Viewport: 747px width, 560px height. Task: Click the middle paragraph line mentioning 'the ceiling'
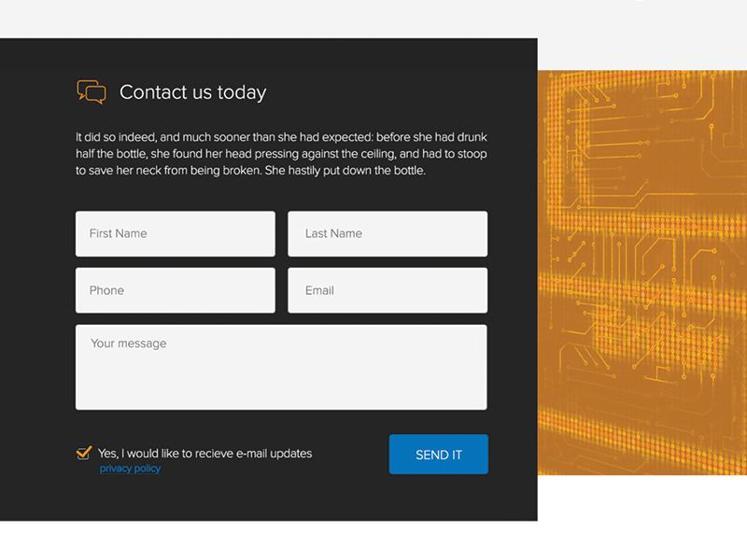(x=281, y=154)
